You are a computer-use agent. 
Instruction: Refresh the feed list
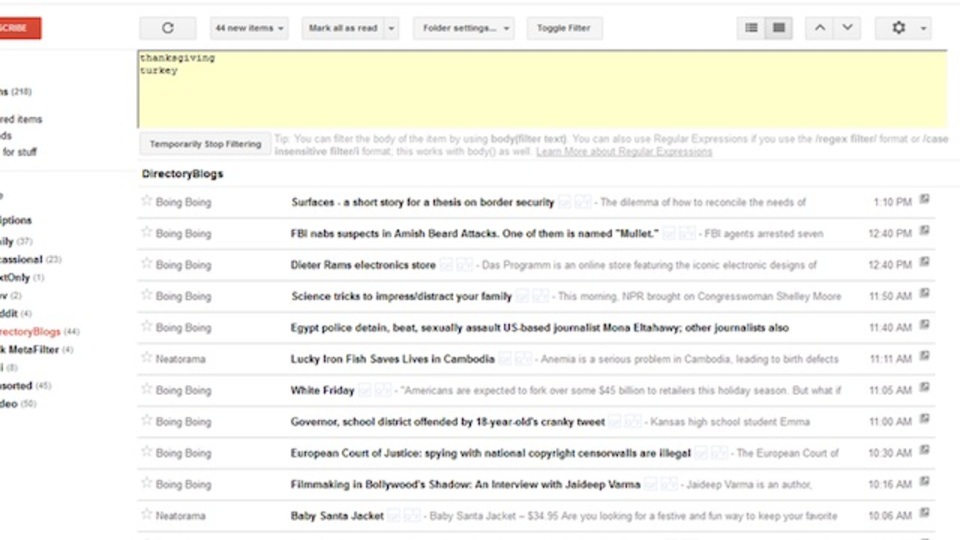(168, 28)
